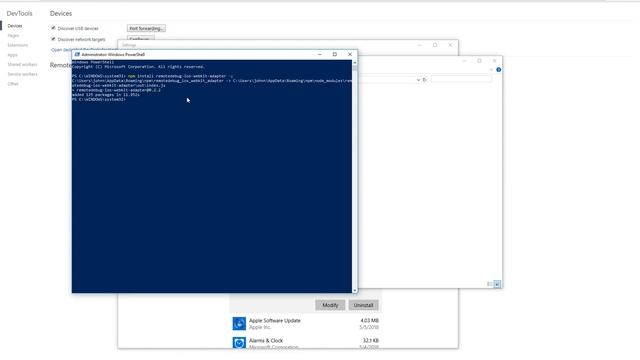Open the Devices section in DevTools sidebar

pyautogui.click(x=15, y=26)
